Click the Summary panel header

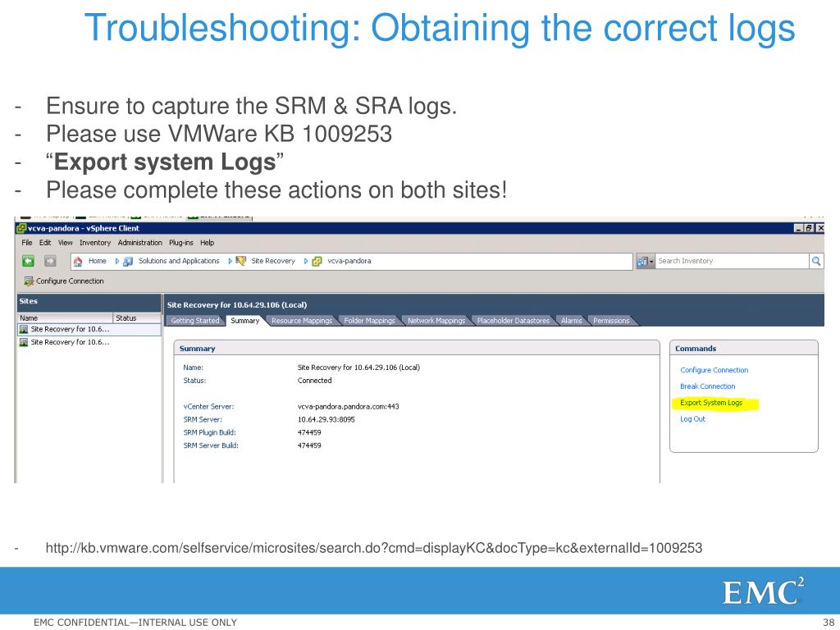click(417, 348)
